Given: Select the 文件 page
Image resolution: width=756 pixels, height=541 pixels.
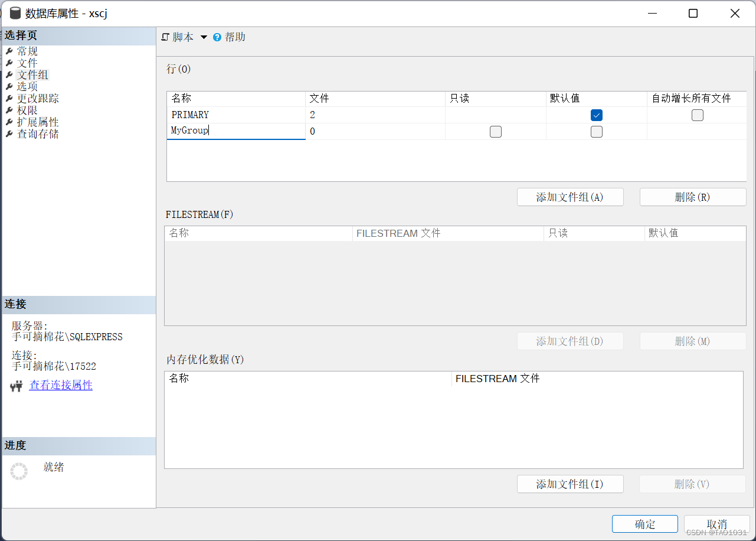Looking at the screenshot, I should pyautogui.click(x=27, y=63).
